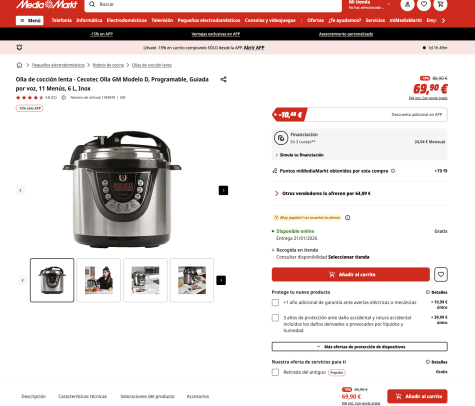Go to the home icon in breadcrumb

(x=19, y=65)
